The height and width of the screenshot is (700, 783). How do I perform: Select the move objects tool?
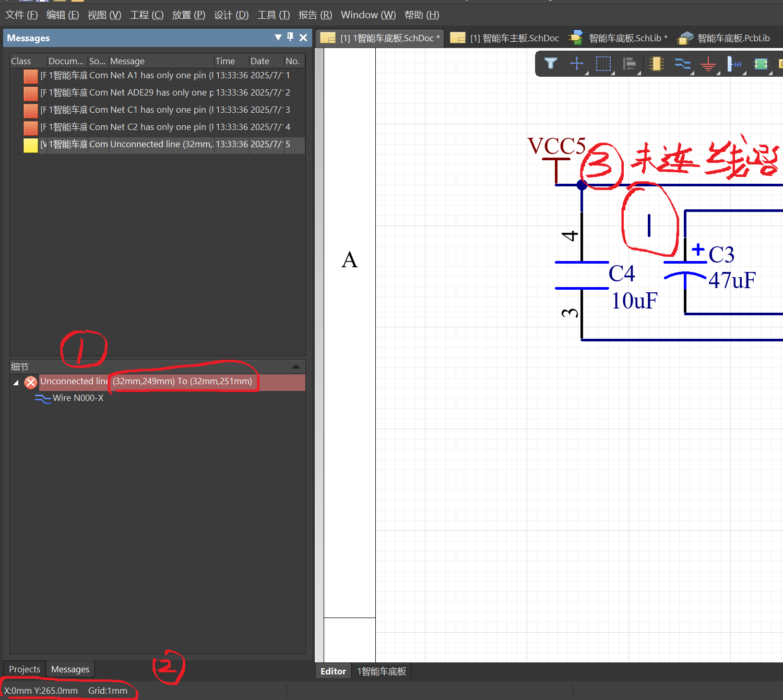tap(577, 64)
